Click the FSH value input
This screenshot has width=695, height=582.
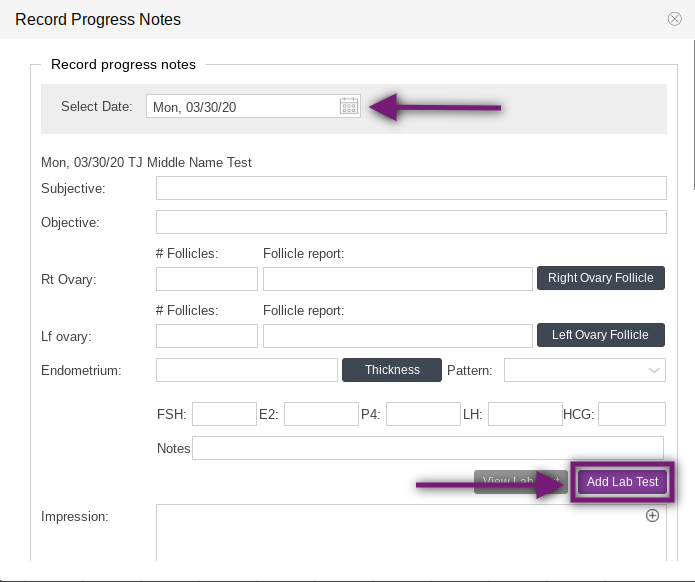pos(224,414)
